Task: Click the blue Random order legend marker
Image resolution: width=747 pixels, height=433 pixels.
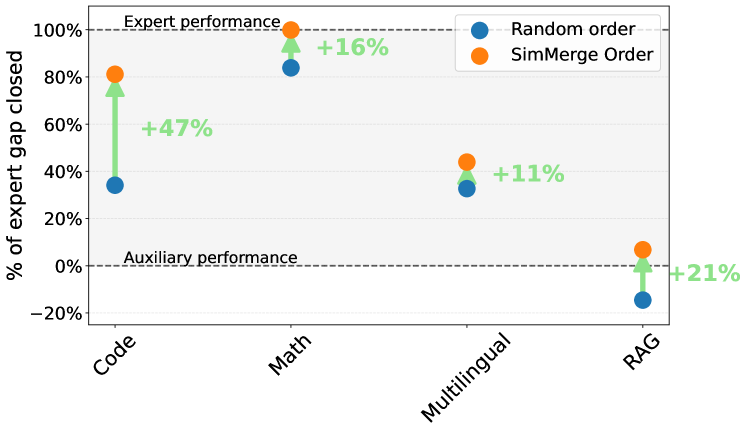Action: 481,29
